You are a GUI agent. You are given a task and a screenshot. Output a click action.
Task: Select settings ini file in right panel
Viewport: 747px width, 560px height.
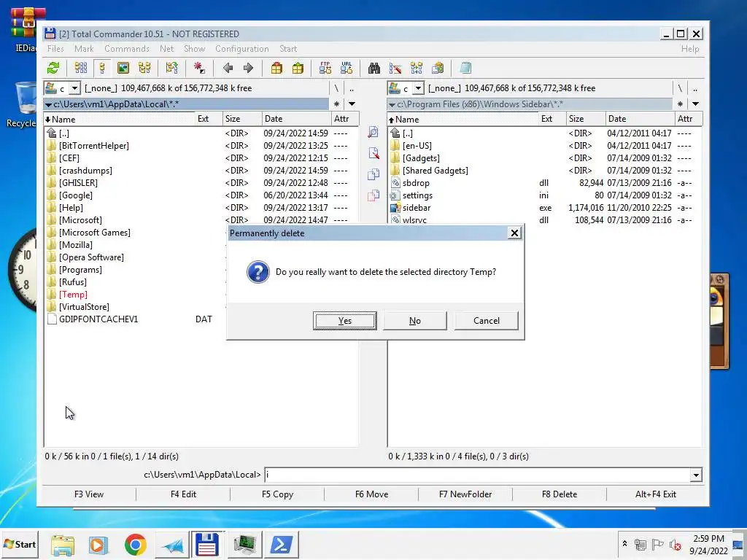(x=417, y=195)
